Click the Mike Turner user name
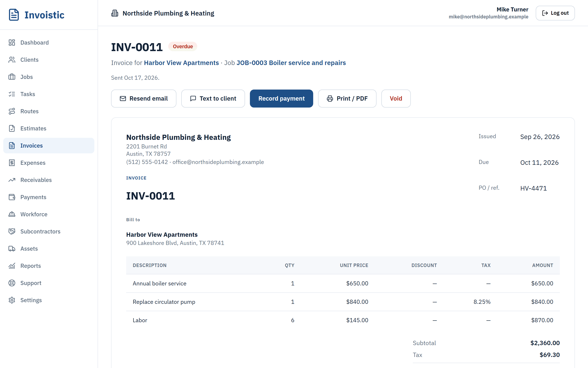This screenshot has width=588, height=368. (x=512, y=9)
